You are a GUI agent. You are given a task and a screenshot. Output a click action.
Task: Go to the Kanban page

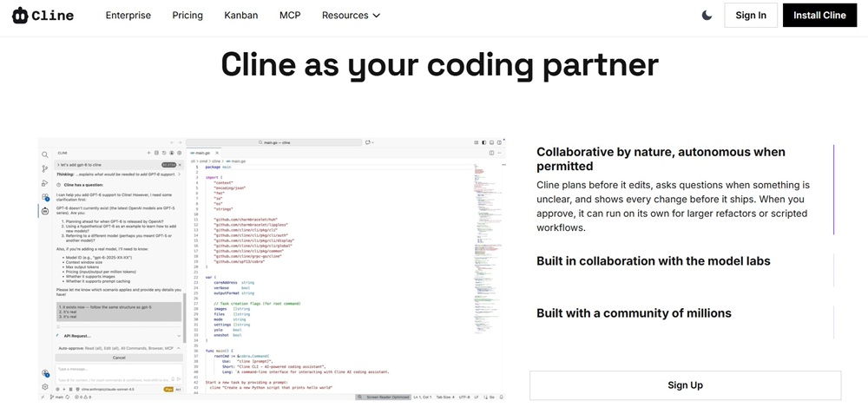pyautogui.click(x=240, y=16)
